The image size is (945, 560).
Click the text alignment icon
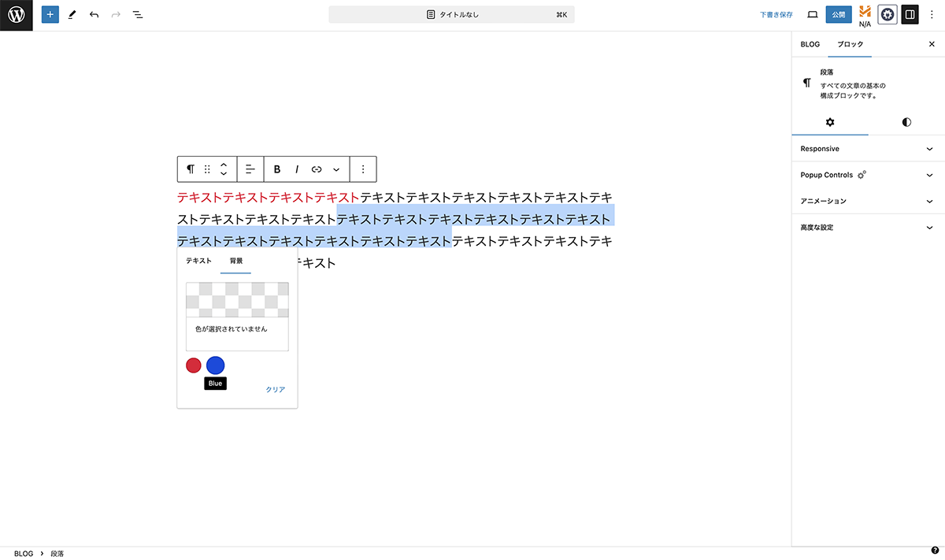[250, 169]
